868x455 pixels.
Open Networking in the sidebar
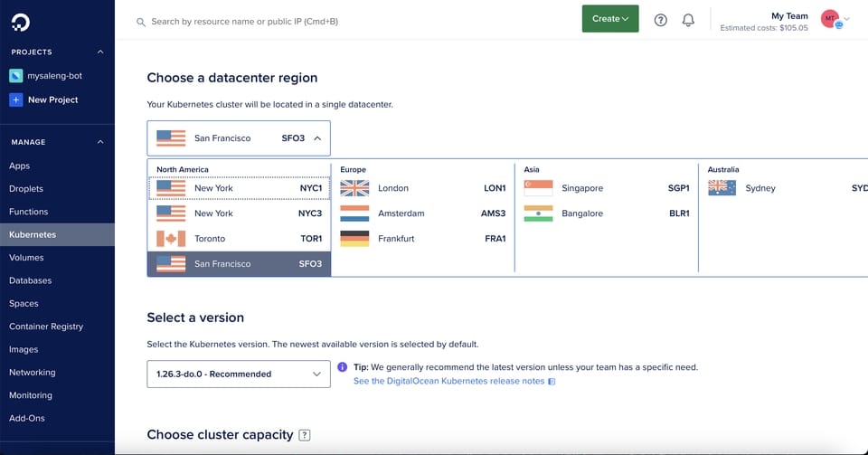pos(33,373)
